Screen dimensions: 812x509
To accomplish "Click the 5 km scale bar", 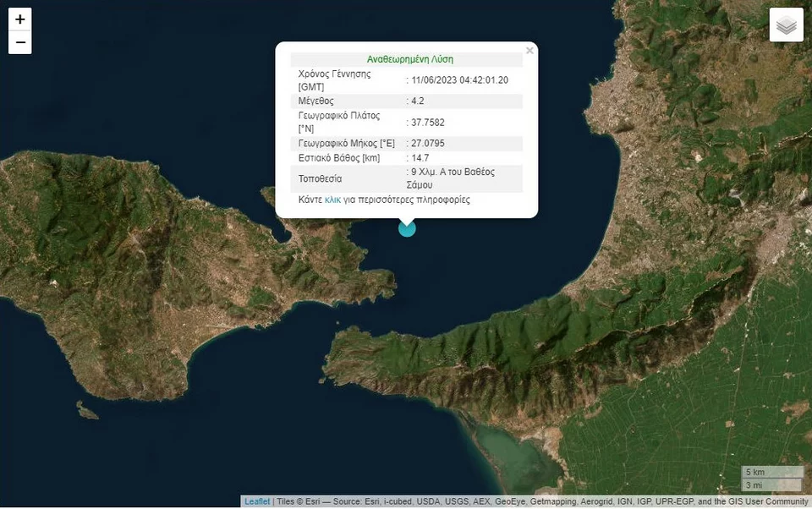I will (x=771, y=472).
